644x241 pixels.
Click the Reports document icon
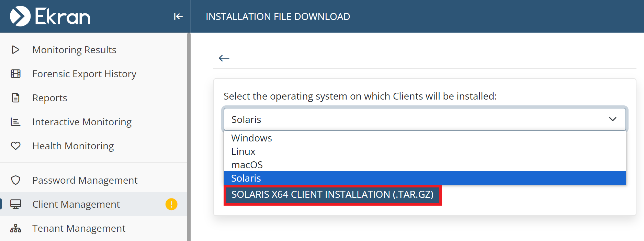[x=16, y=98]
